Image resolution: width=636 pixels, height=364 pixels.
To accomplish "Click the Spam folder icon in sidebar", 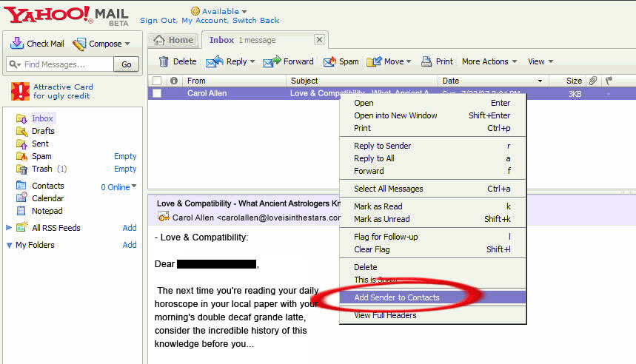I will pyautogui.click(x=21, y=156).
